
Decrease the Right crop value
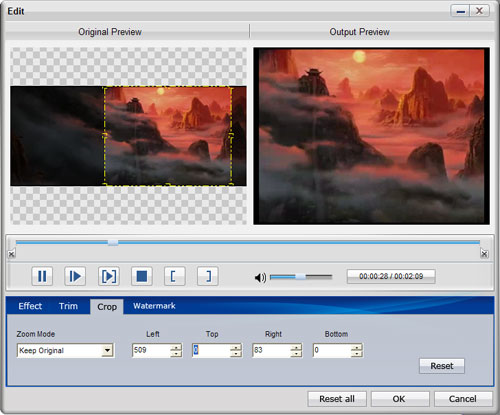(x=296, y=354)
